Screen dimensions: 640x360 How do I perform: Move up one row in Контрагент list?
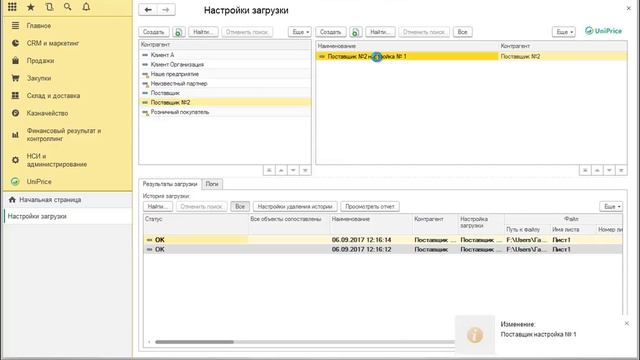click(x=281, y=170)
